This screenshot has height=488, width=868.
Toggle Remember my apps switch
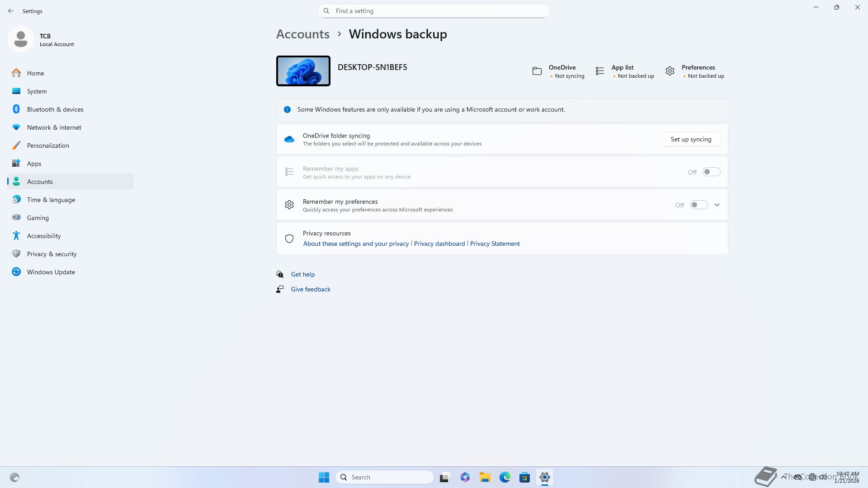coord(711,172)
